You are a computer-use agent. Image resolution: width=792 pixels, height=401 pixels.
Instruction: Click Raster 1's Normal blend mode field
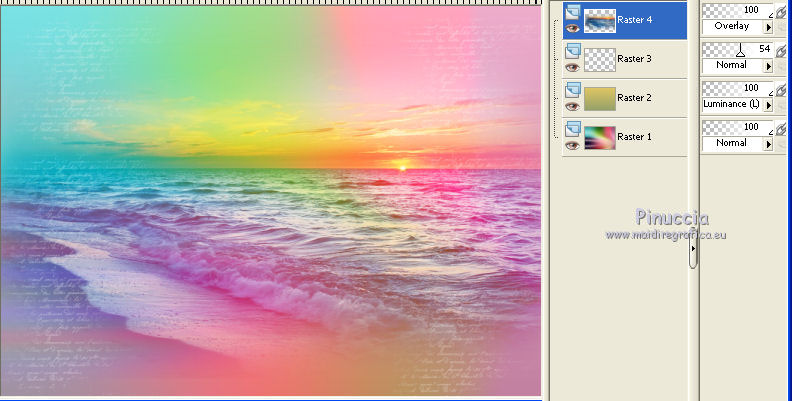tap(732, 143)
